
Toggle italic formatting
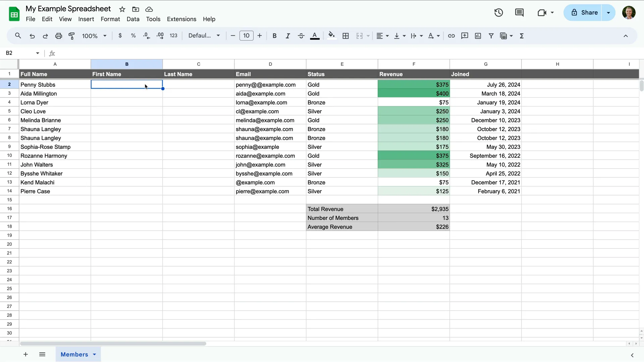point(288,36)
